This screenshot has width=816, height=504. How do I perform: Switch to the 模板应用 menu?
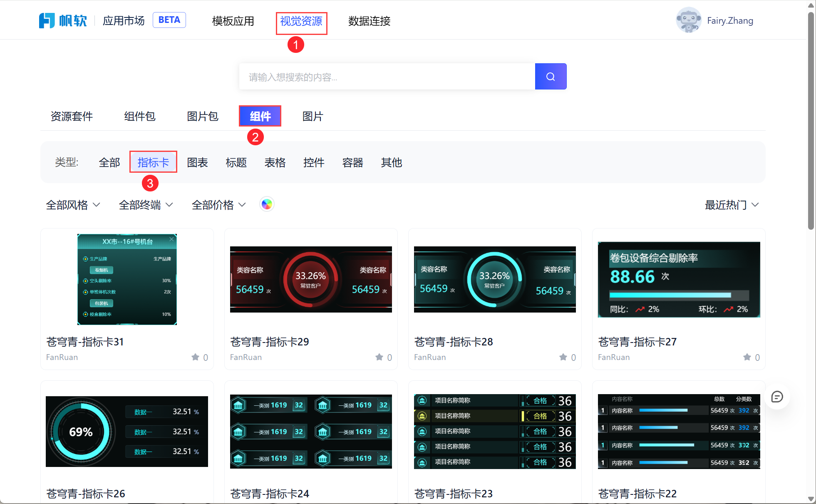click(x=233, y=21)
